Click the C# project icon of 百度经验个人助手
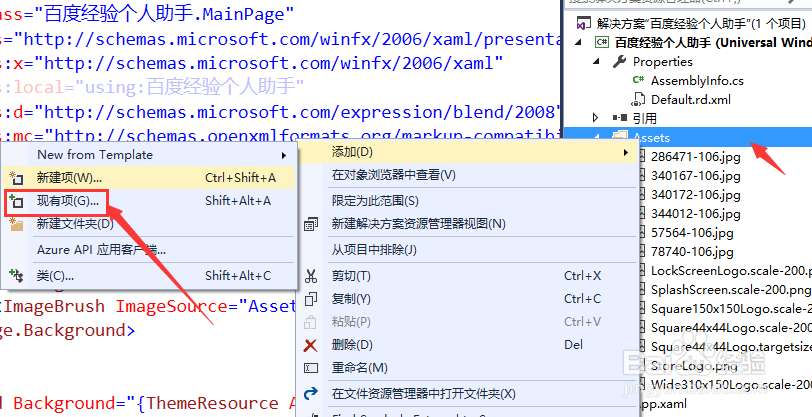Viewport: 812px width, 417px height. point(601,42)
